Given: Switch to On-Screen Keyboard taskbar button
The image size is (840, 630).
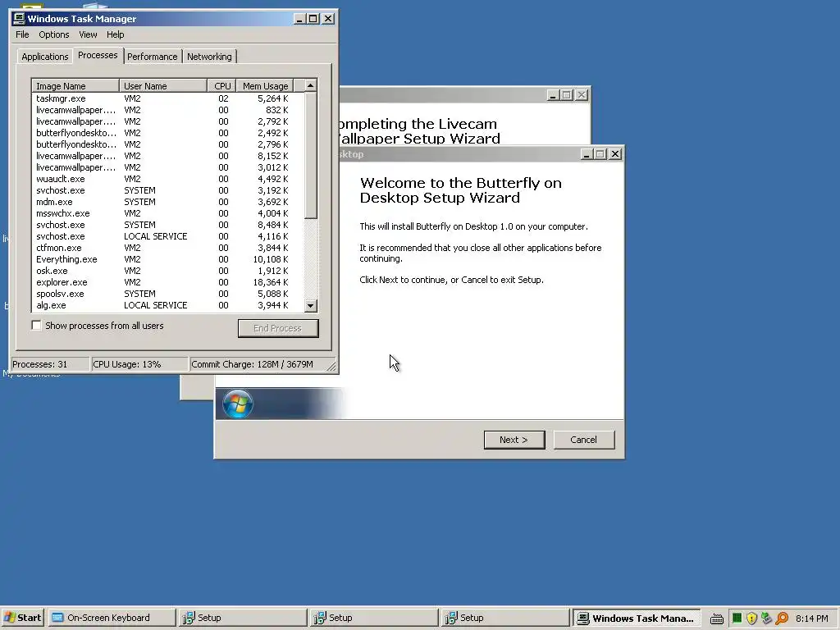Looking at the screenshot, I should (x=112, y=618).
